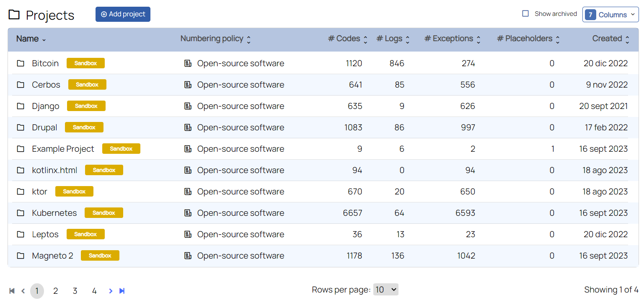
Task: Go to previous page arrow
Action: tap(23, 291)
